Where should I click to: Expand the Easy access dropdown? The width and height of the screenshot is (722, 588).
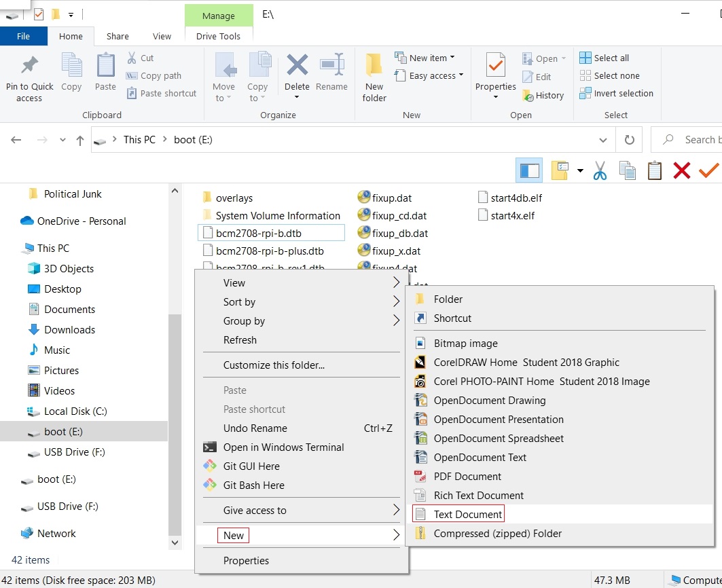point(429,75)
